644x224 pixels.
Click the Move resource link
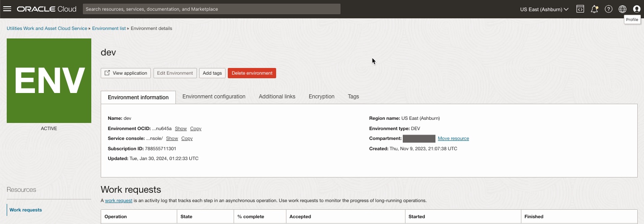(453, 138)
